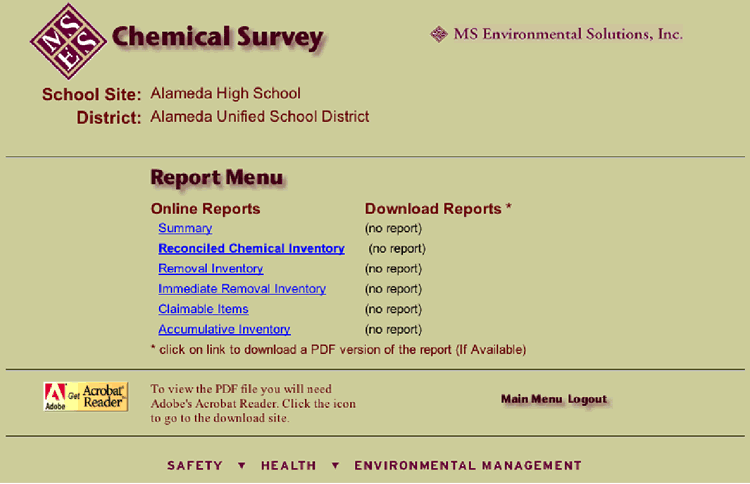This screenshot has width=750, height=484.
Task: Click triangle between Health and Environmental Management
Action: 336,465
